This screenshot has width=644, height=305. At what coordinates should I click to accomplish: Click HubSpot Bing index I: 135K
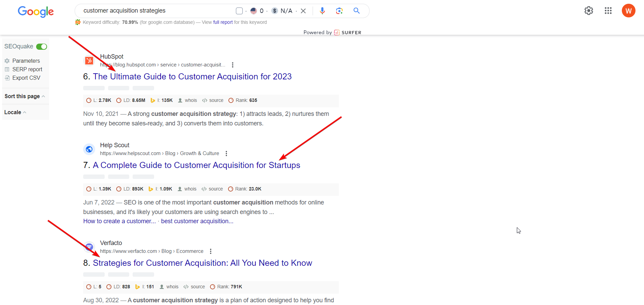tap(162, 100)
